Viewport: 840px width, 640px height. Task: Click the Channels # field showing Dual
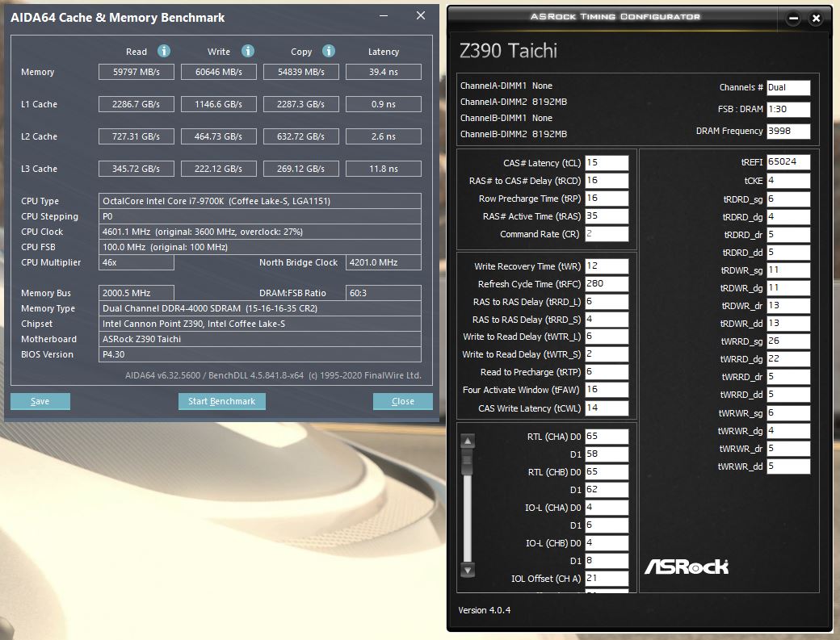point(788,88)
